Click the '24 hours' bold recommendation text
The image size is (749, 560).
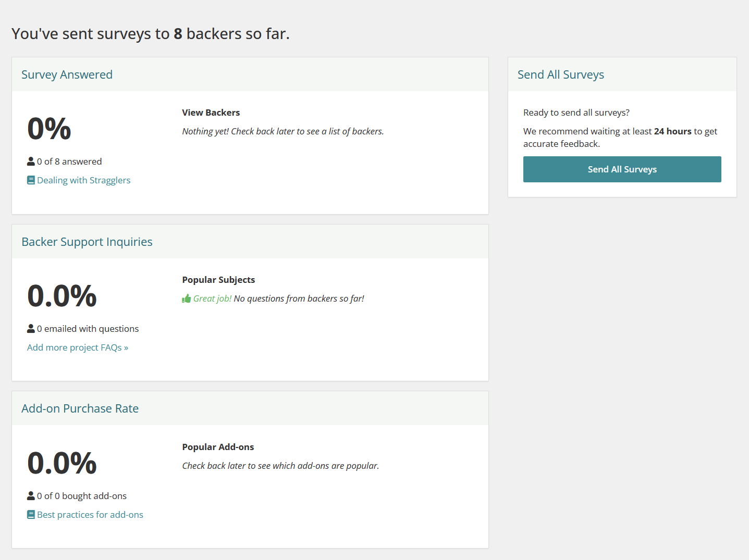672,131
